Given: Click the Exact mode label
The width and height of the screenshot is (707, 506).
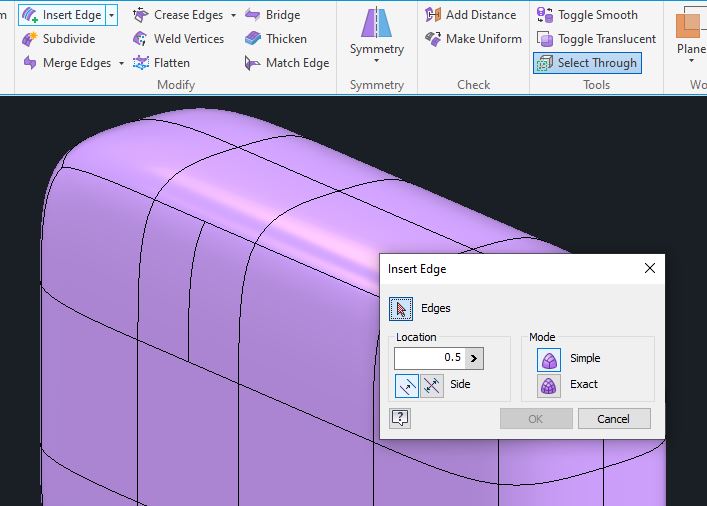Looking at the screenshot, I should 583,384.
